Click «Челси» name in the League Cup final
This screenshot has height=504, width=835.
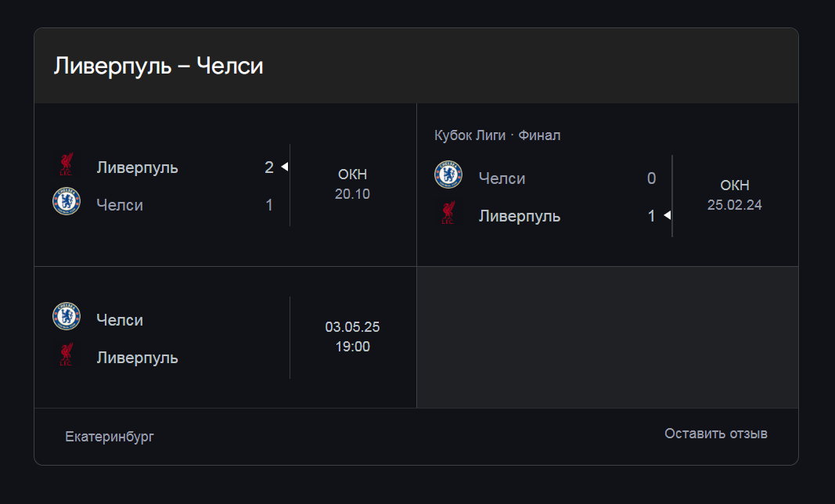(x=502, y=178)
